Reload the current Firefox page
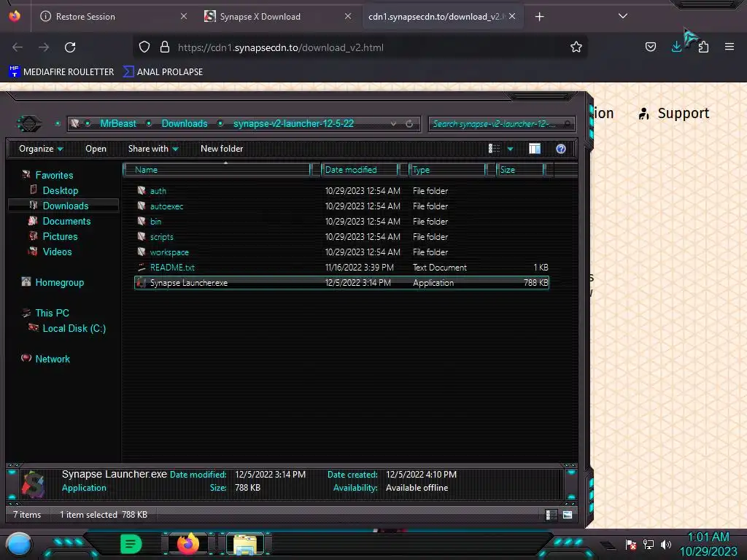 tap(70, 47)
